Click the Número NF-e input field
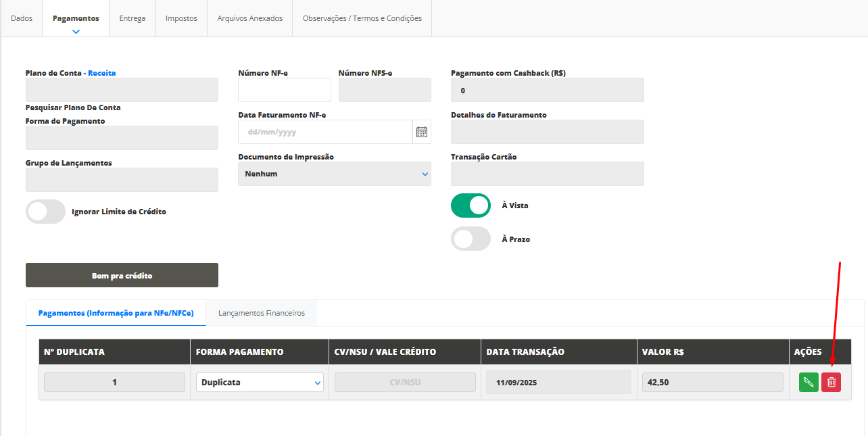Image resolution: width=868 pixels, height=436 pixels. click(x=285, y=90)
